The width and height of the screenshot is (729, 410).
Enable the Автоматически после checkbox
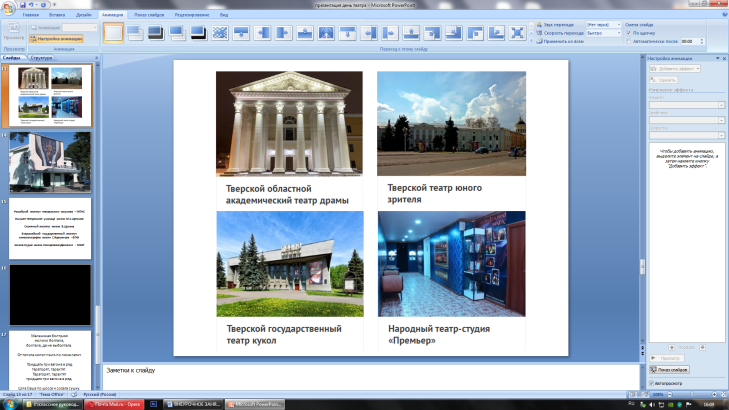pos(627,41)
